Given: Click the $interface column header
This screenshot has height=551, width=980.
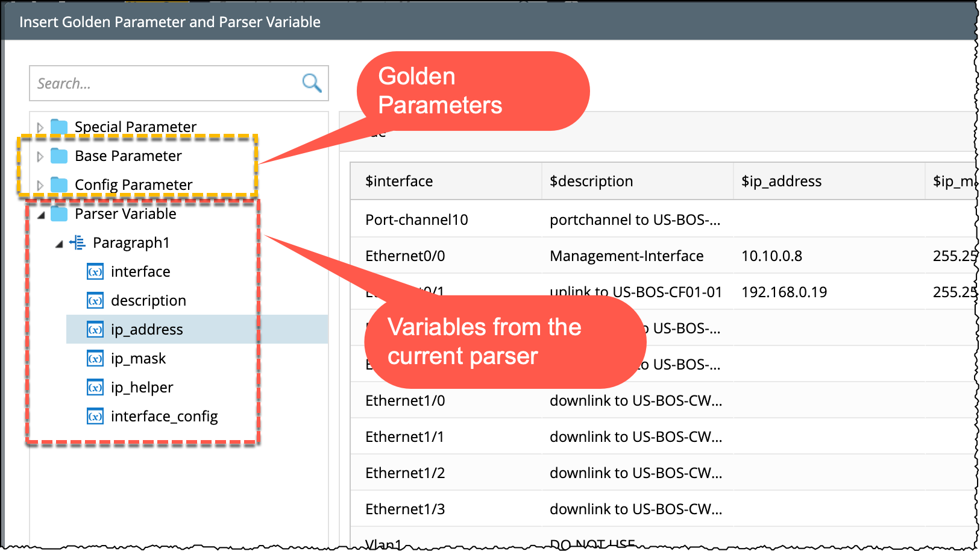Looking at the screenshot, I should 399,181.
